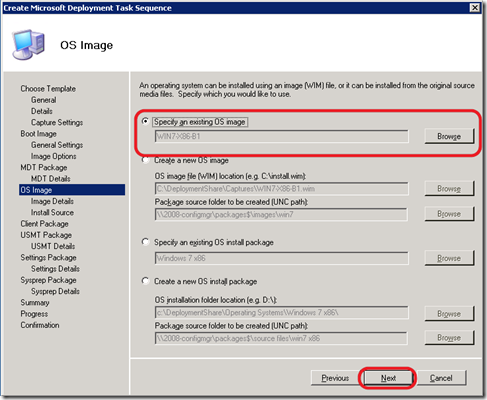The image size is (487, 400).
Task: Open the Sysprep Package sidebar step
Action: click(48, 280)
